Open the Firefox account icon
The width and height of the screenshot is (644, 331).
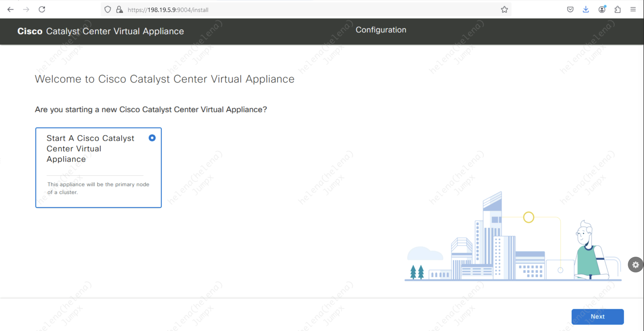click(602, 10)
